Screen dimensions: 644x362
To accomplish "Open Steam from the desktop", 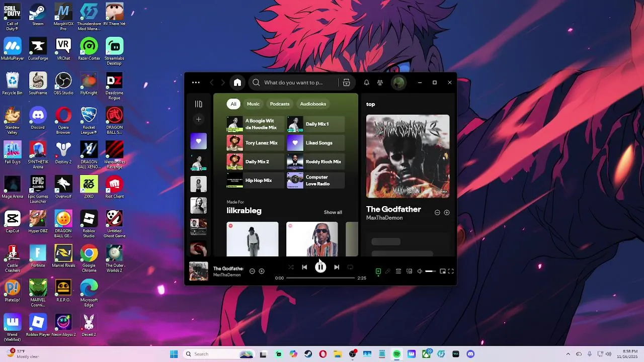I will (x=38, y=15).
